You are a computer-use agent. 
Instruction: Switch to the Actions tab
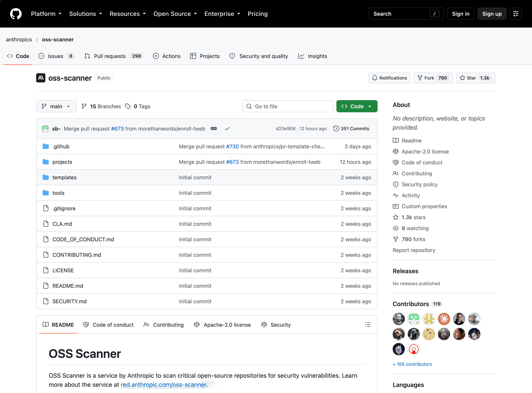[x=167, y=56]
